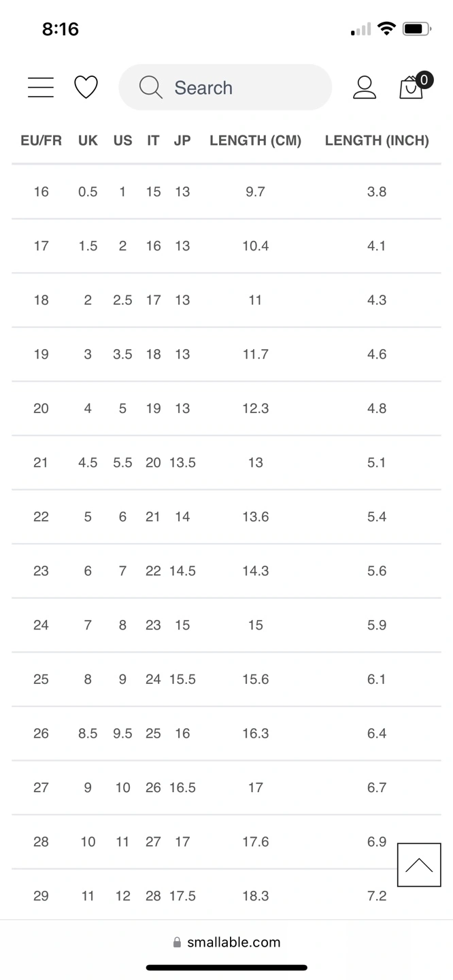Tap the 7.2 inch length cell
Screen dimensions: 453x980
pyautogui.click(x=377, y=896)
